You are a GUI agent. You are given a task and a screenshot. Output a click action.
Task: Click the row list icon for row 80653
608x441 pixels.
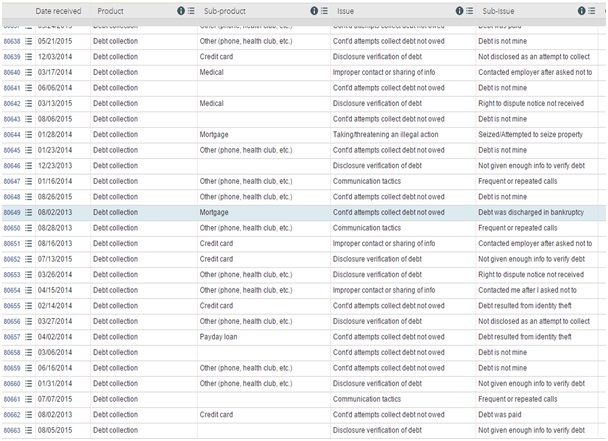point(29,275)
